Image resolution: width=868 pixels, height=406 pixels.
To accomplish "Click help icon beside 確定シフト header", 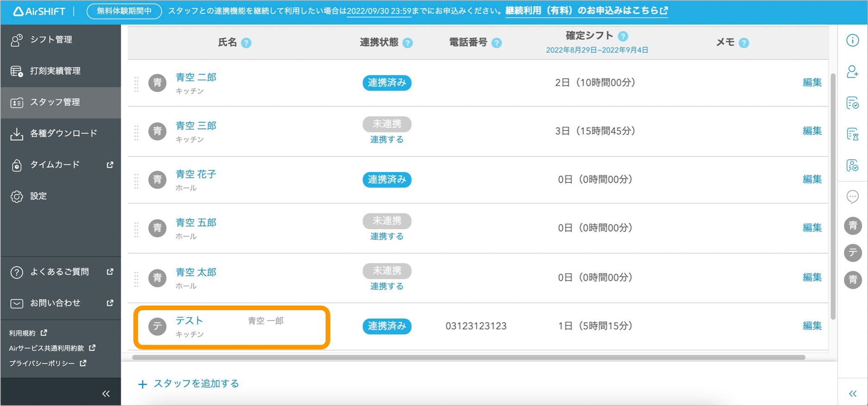I will tap(623, 36).
